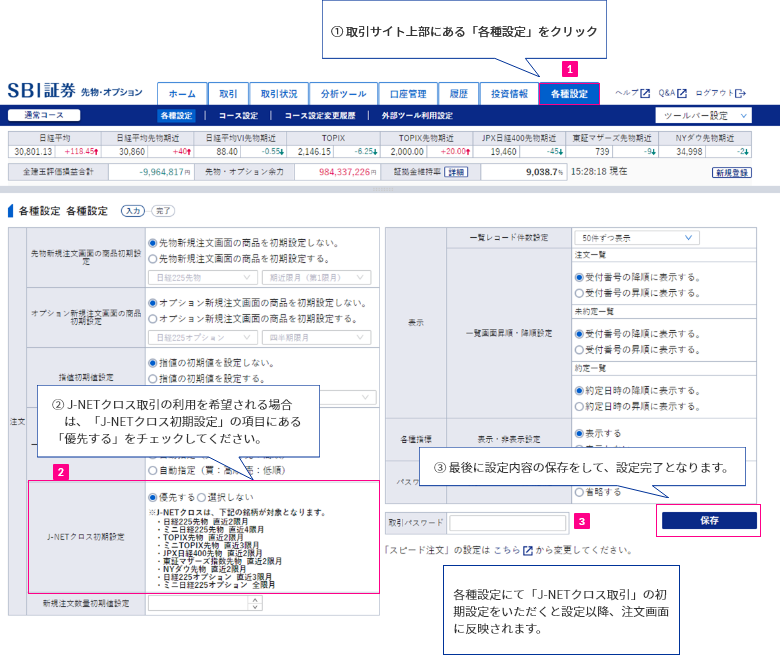Click the ログアウト exit icon
The height and width of the screenshot is (655, 780).
pyautogui.click(x=741, y=94)
